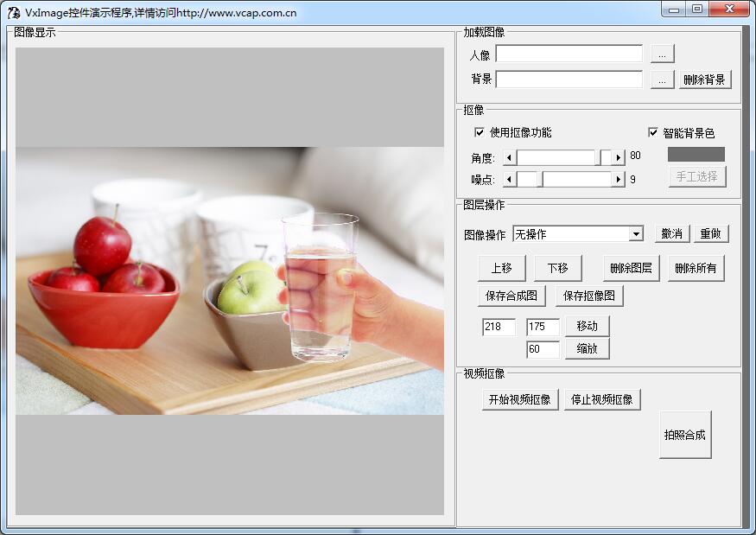756x535 pixels.
Task: Click the X coordinate field showing 218
Action: tap(499, 327)
